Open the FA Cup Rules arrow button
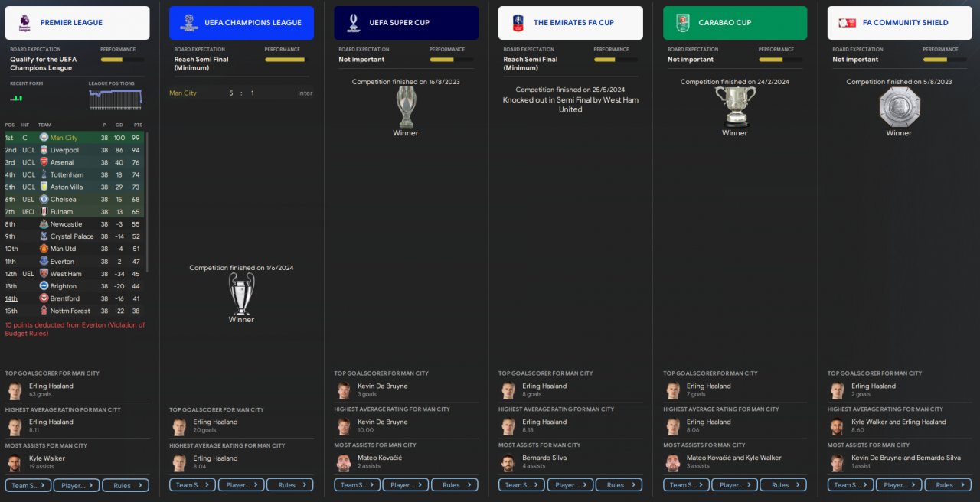Viewport: 980px width, 502px height. [x=619, y=485]
